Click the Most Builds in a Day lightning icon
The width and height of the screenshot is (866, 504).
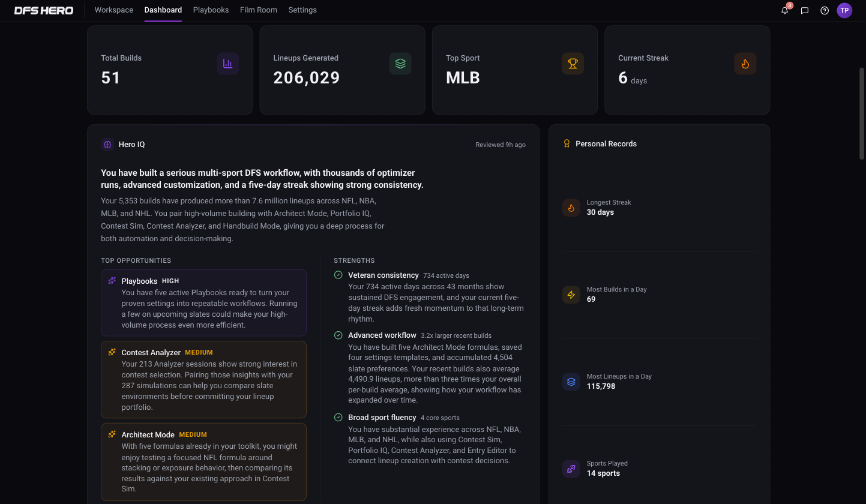[571, 295]
